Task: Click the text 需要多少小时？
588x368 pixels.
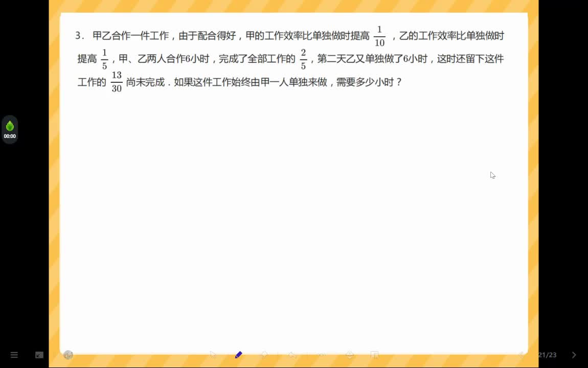Action: pyautogui.click(x=369, y=82)
